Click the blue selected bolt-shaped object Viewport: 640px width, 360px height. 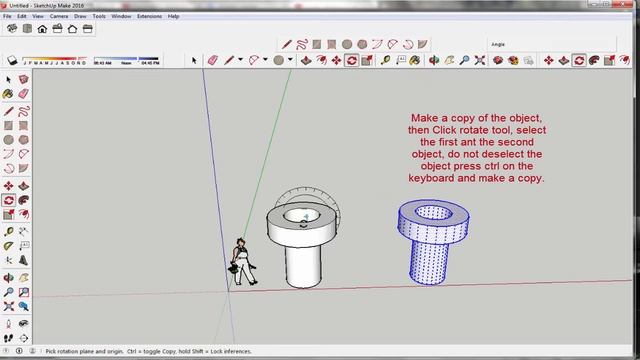click(x=433, y=242)
